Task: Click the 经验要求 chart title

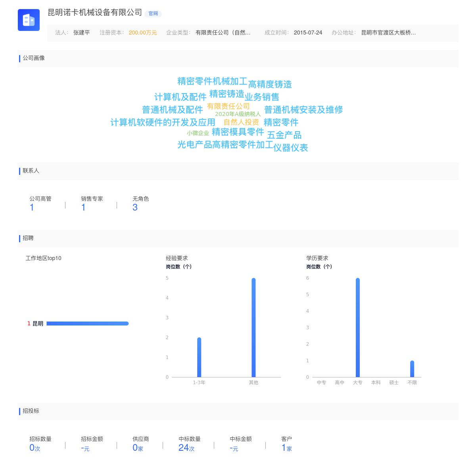Action: tap(177, 258)
